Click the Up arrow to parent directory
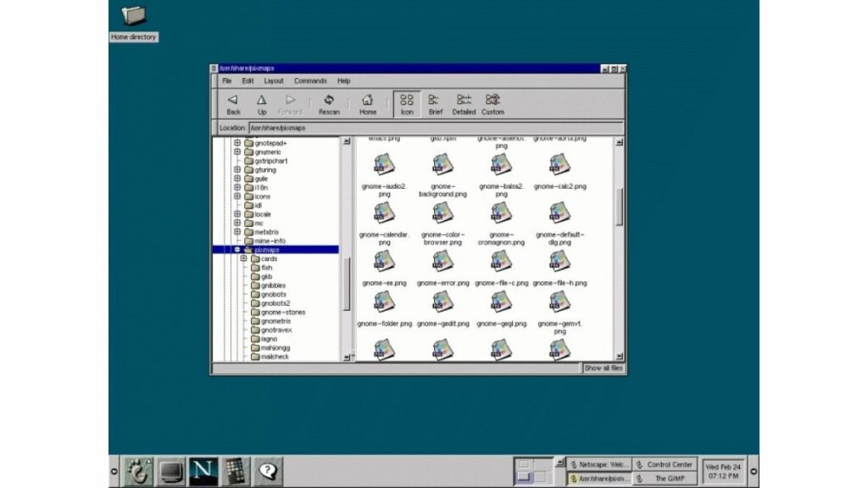Screen dimensions: 868x488 coord(261,102)
